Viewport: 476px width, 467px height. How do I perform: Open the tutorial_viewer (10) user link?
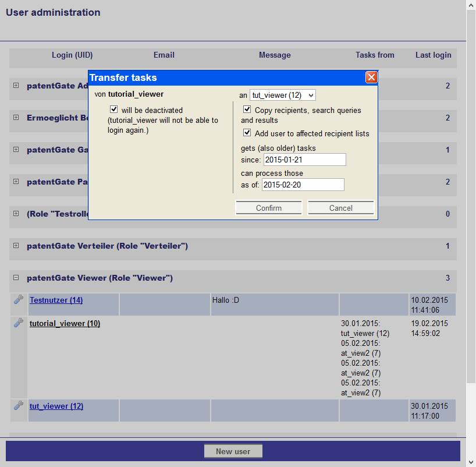[x=65, y=323]
